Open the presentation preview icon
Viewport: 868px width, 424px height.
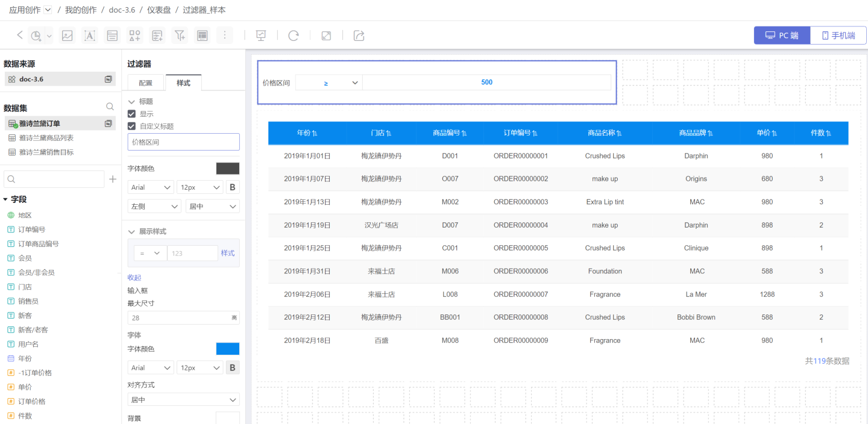pyautogui.click(x=261, y=36)
